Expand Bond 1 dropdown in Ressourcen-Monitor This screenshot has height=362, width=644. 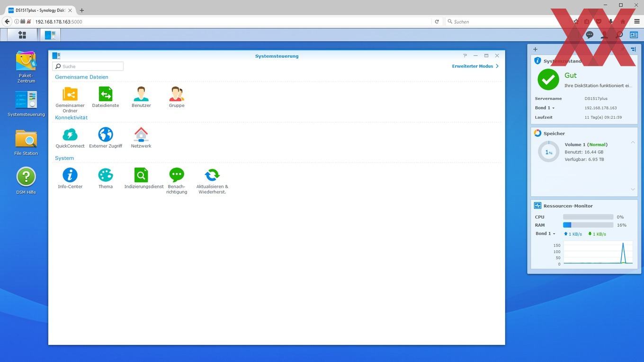click(x=546, y=234)
